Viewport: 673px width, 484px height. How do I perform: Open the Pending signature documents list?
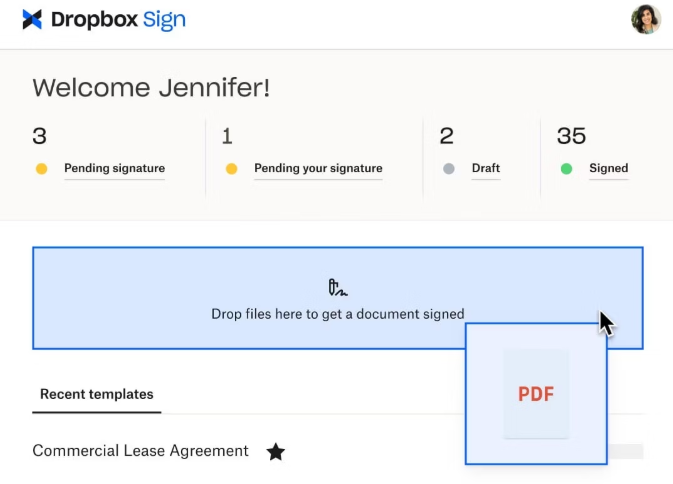tap(114, 169)
